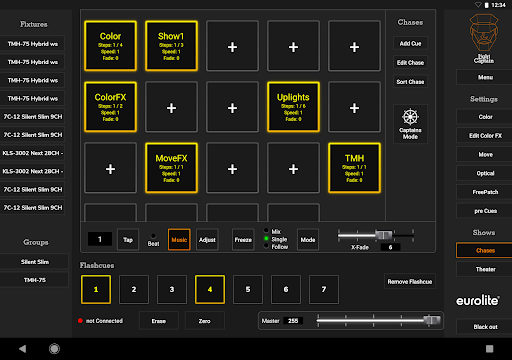Switch to Chases shows tab
The width and height of the screenshot is (512, 360).
coord(485,250)
